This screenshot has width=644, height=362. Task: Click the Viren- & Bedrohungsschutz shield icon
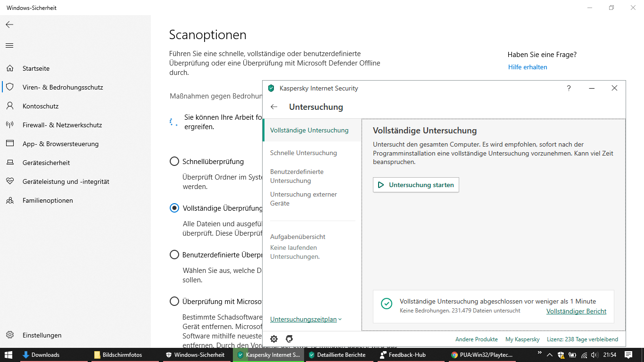[x=10, y=87]
